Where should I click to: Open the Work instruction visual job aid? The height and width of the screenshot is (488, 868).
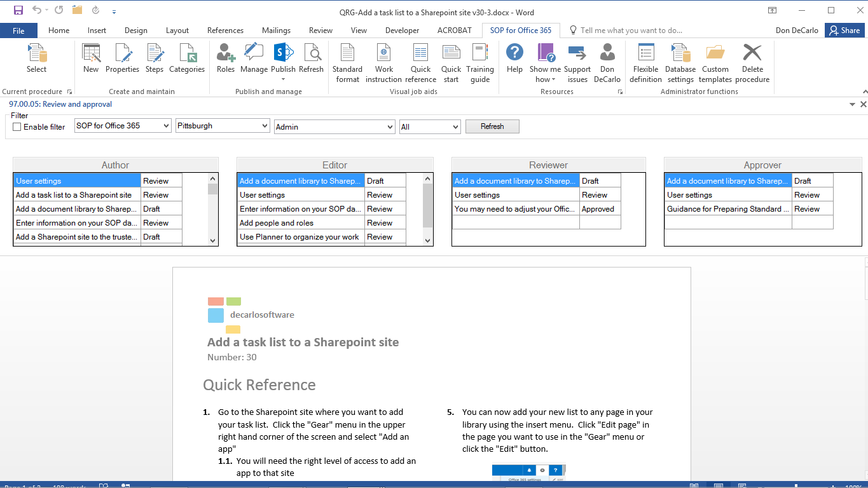coord(383,62)
